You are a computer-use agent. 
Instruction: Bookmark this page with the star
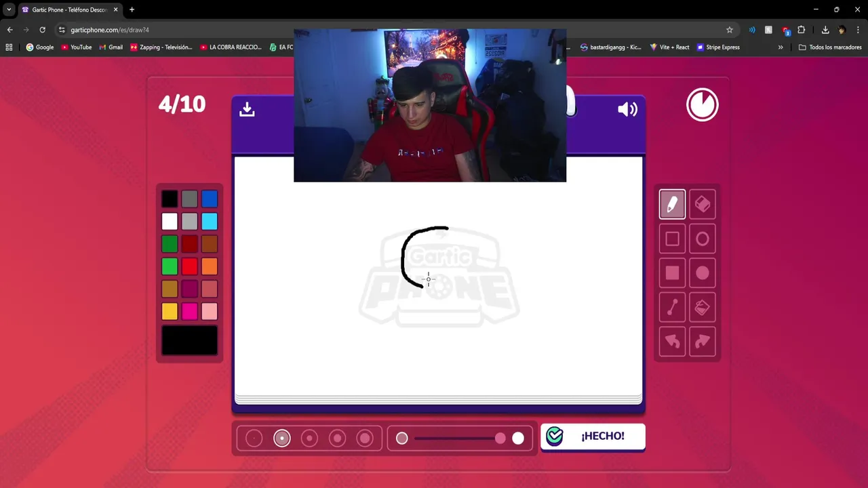[730, 30]
